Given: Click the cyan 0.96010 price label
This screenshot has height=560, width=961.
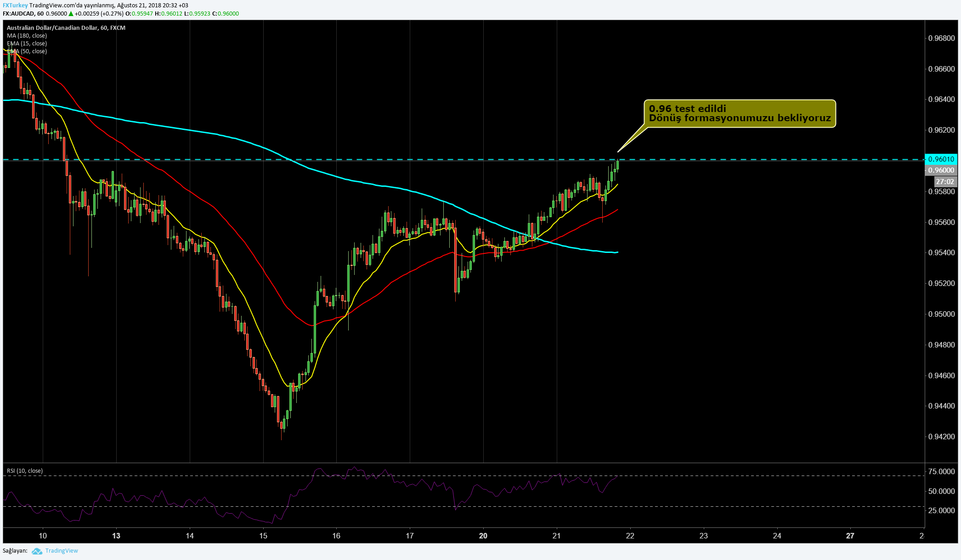Looking at the screenshot, I should [x=941, y=159].
